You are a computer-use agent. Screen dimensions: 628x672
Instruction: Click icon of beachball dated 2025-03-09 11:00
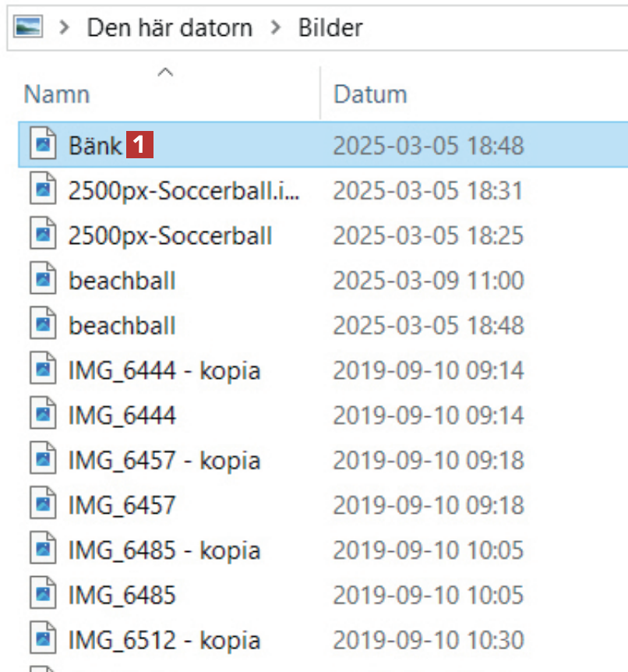pyautogui.click(x=44, y=280)
